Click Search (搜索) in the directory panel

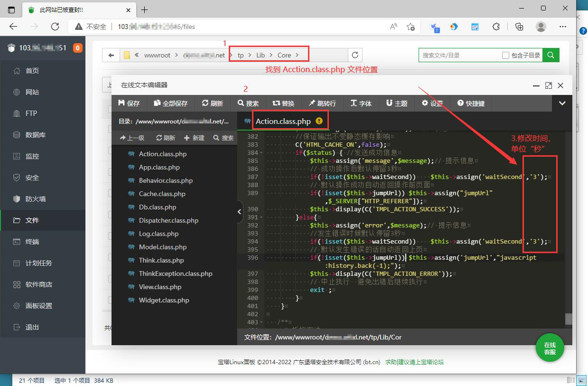(224, 138)
